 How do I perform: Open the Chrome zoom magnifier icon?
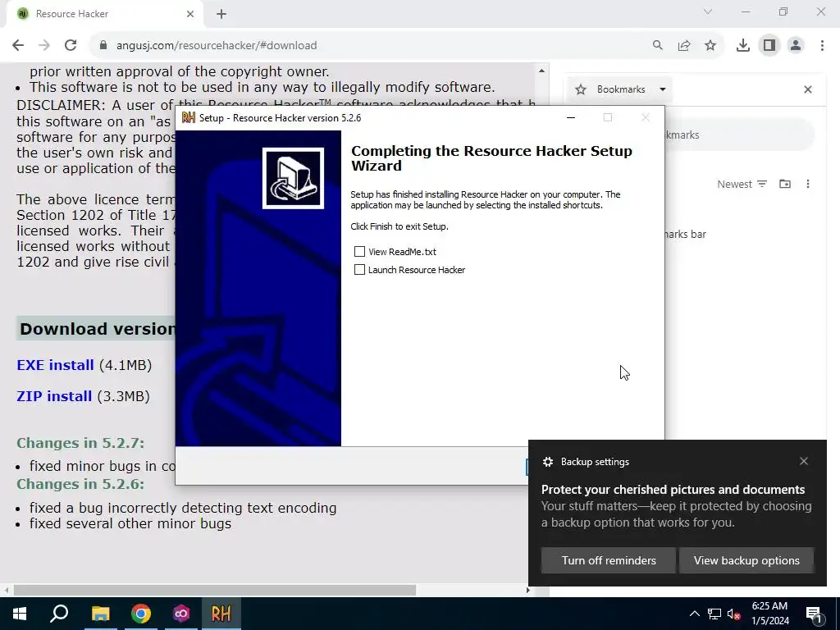[657, 46]
